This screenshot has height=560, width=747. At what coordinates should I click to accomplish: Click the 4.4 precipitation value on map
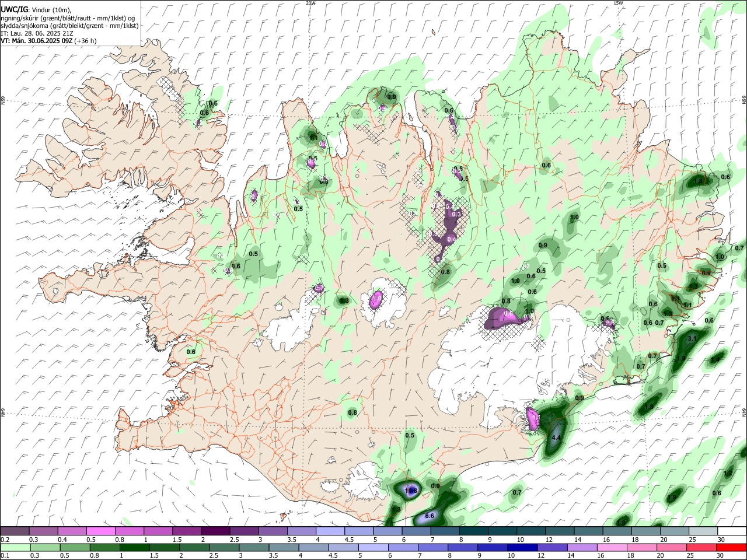(556, 437)
